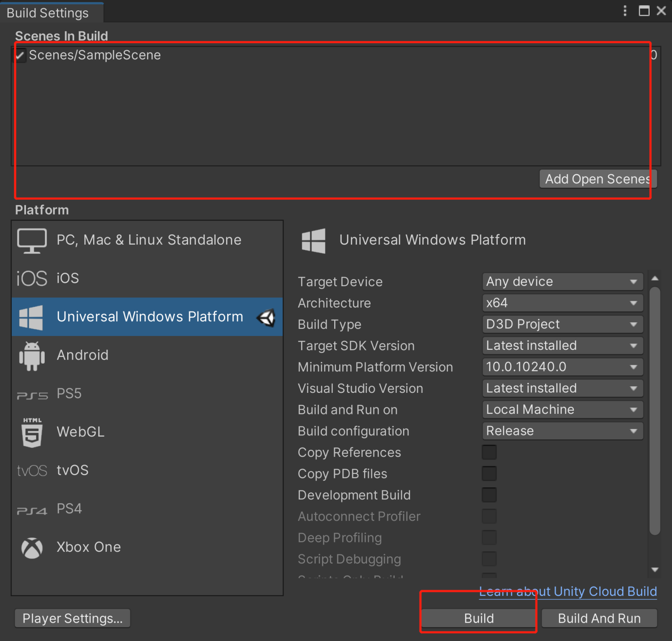Open the Visual Studio Version dropdown
This screenshot has height=641, width=672.
pyautogui.click(x=563, y=388)
